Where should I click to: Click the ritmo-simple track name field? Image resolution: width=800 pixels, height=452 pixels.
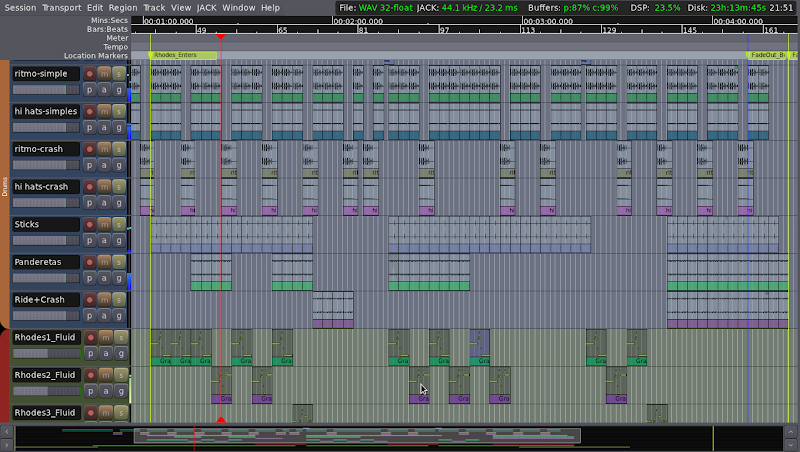(45, 74)
